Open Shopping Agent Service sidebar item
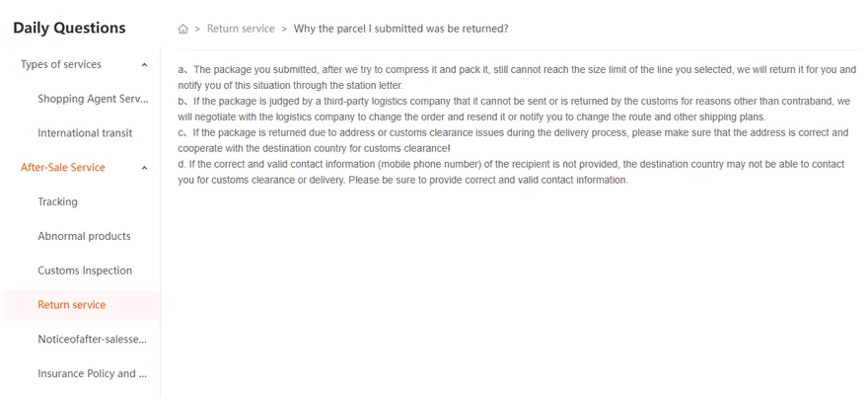 93,99
